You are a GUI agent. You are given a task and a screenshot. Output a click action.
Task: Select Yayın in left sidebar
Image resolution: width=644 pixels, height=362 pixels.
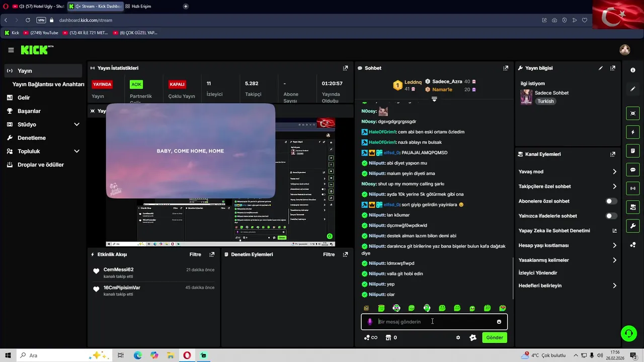click(x=43, y=71)
